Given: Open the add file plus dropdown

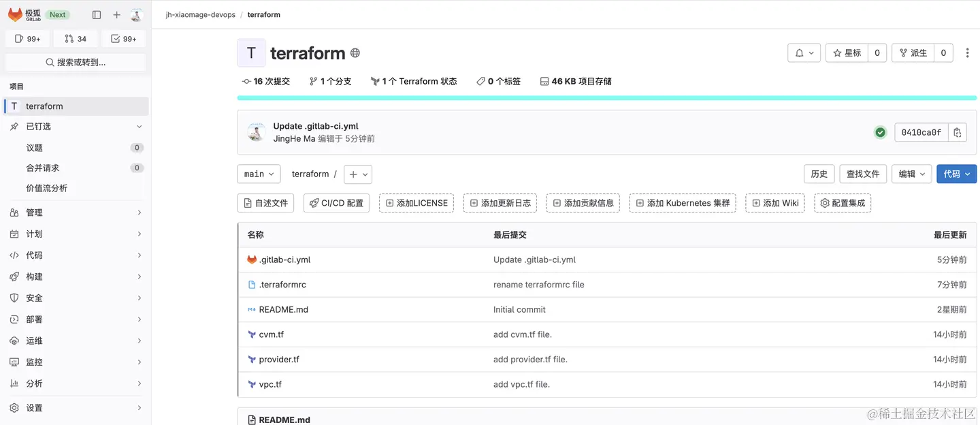Looking at the screenshot, I should [x=358, y=174].
